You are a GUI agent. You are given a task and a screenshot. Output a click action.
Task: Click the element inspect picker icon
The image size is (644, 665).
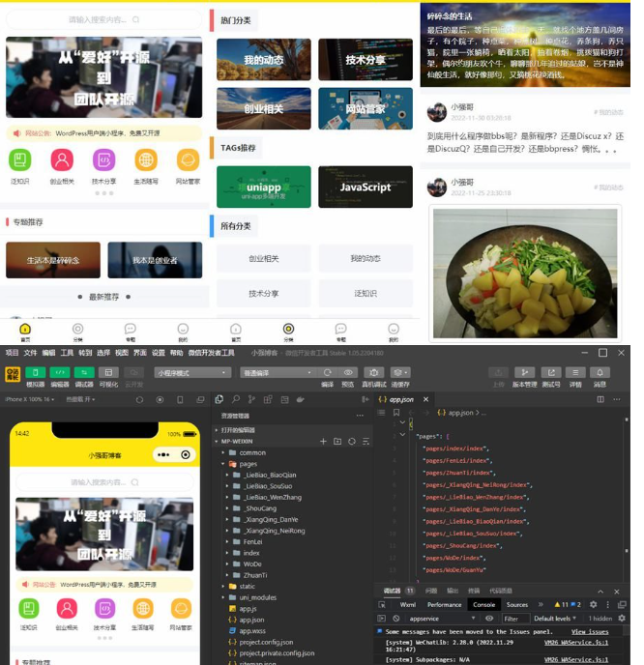click(382, 605)
